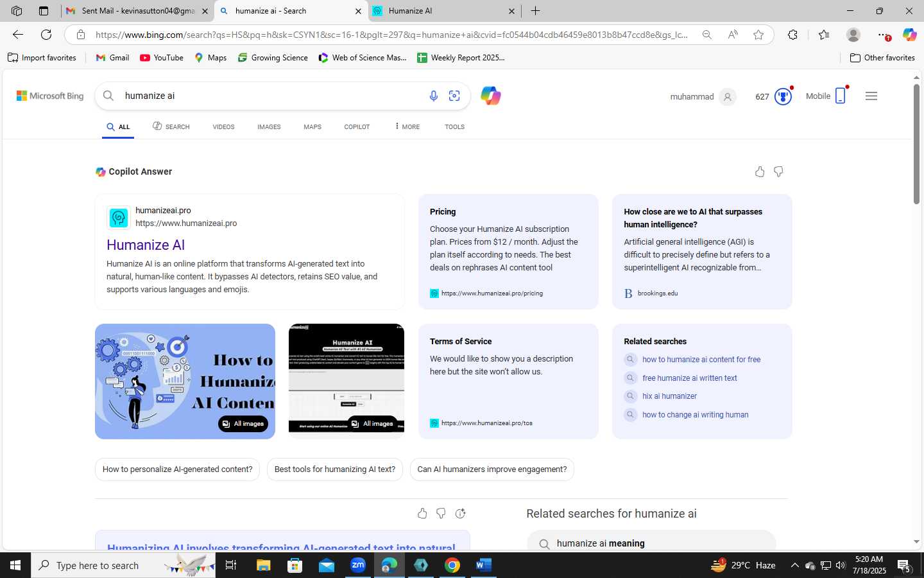Refresh the Bing search page
924x578 pixels.
coord(46,35)
